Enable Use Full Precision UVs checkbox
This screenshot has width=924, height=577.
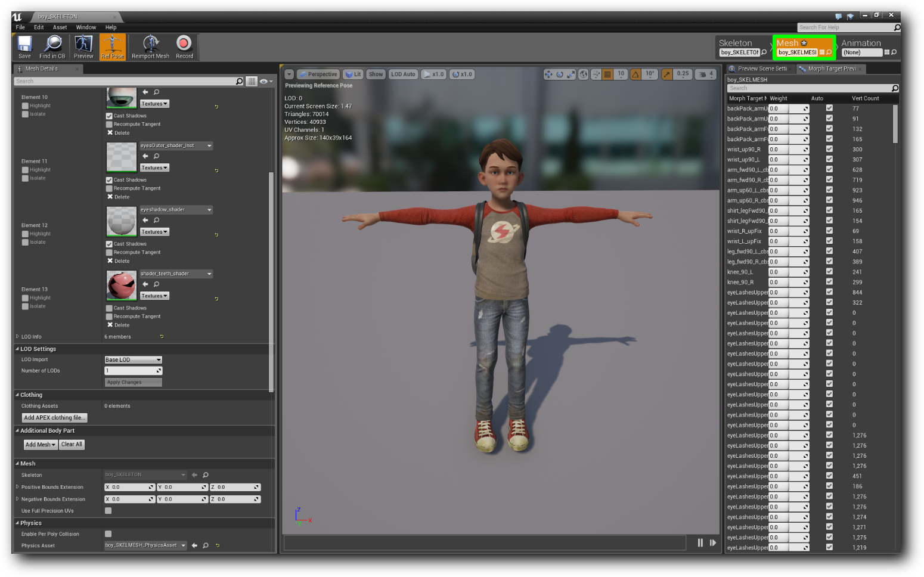click(x=108, y=511)
